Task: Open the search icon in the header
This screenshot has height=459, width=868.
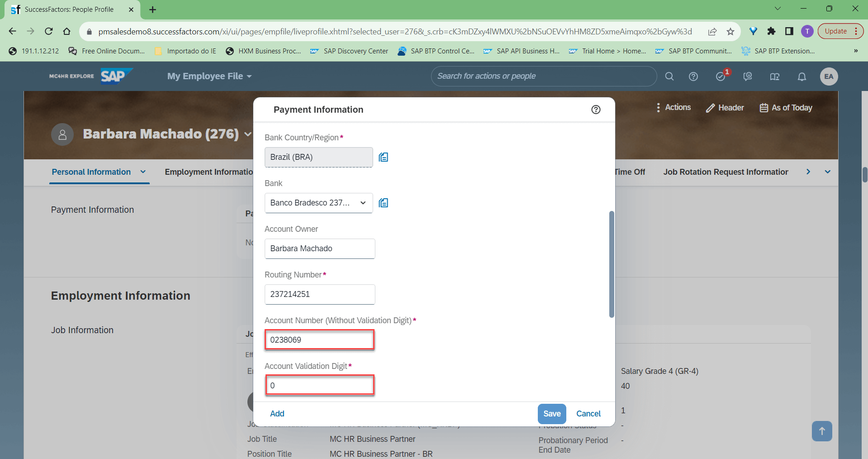Action: [x=669, y=76]
